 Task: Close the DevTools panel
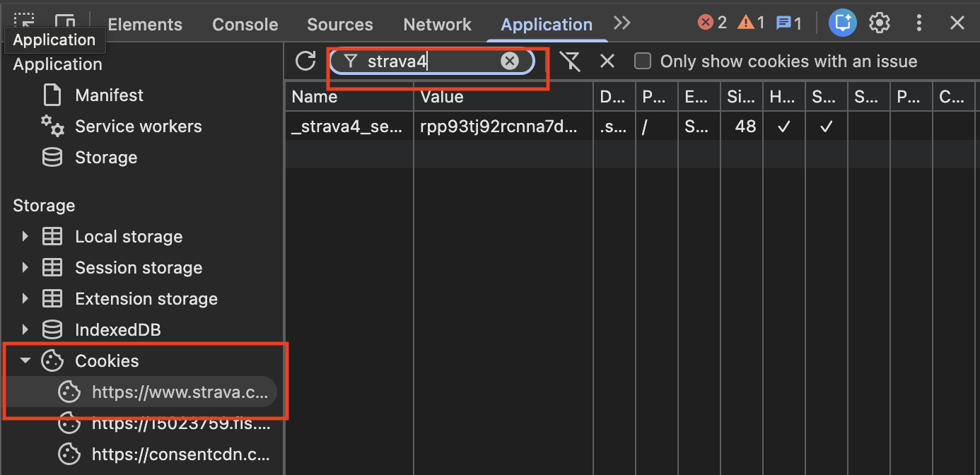(957, 23)
